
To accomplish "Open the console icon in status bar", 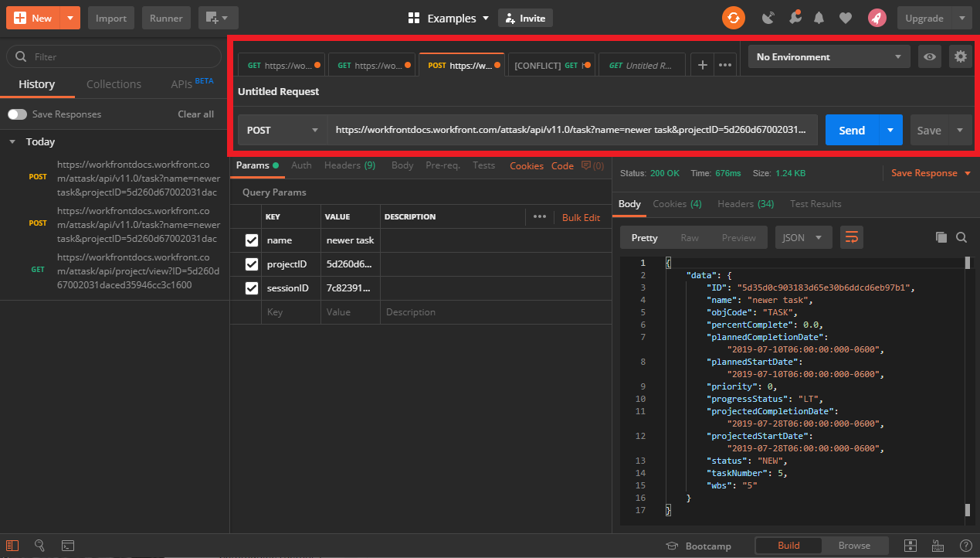I will (x=68, y=546).
